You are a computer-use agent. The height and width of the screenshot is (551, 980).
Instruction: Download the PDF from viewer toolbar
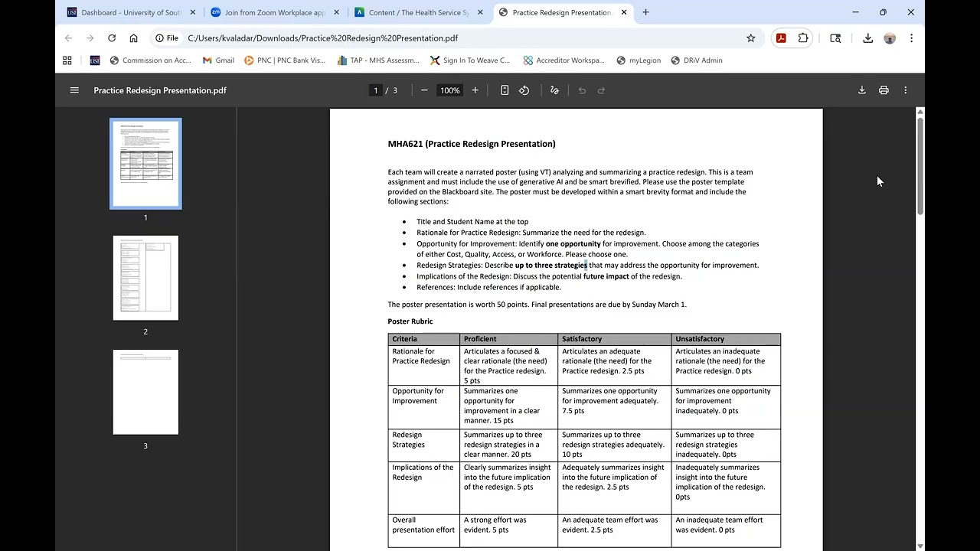[x=861, y=90]
